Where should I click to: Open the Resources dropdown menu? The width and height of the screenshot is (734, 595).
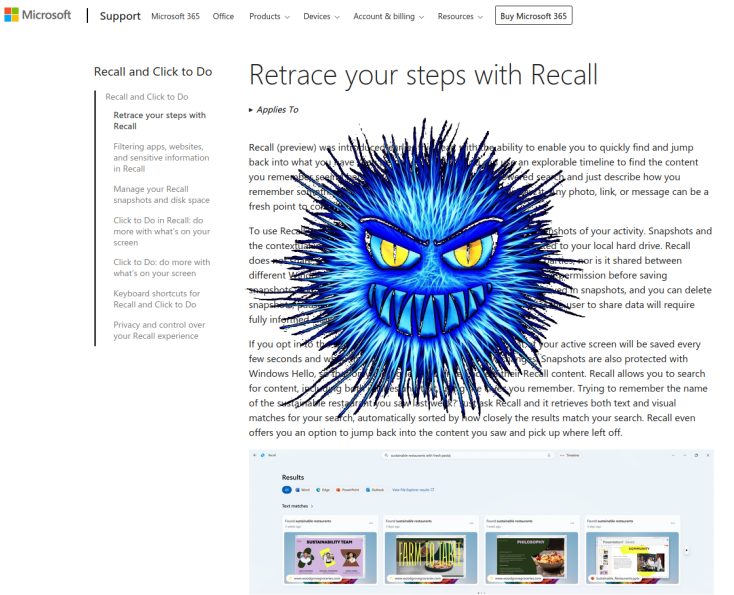point(460,17)
